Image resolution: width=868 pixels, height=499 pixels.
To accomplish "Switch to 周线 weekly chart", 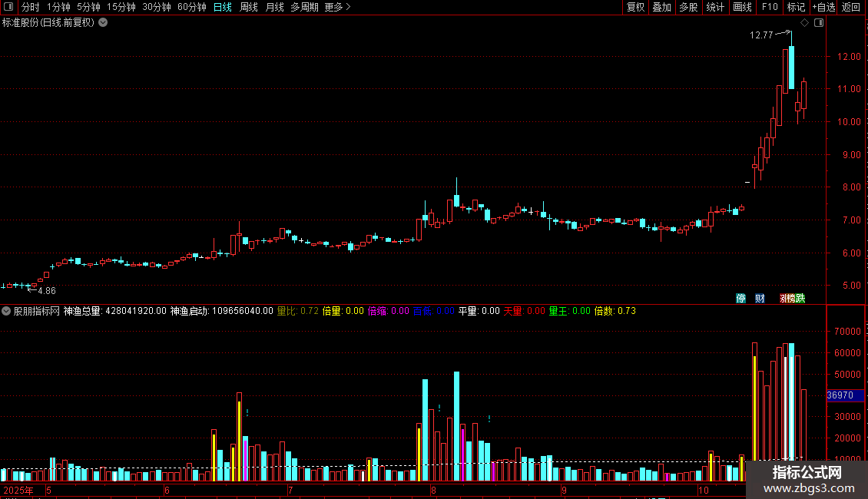I will pyautogui.click(x=249, y=7).
